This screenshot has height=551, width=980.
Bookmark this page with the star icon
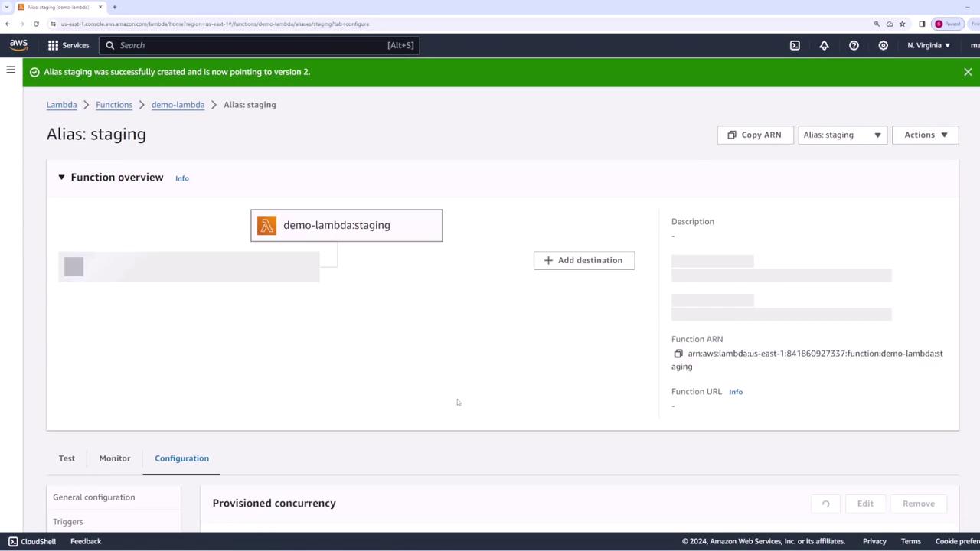pyautogui.click(x=902, y=24)
